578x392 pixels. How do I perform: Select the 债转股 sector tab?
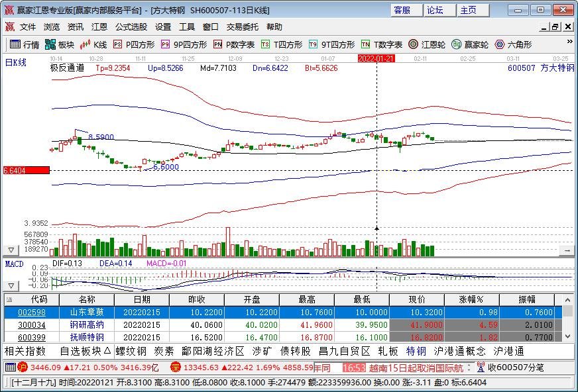click(x=296, y=351)
